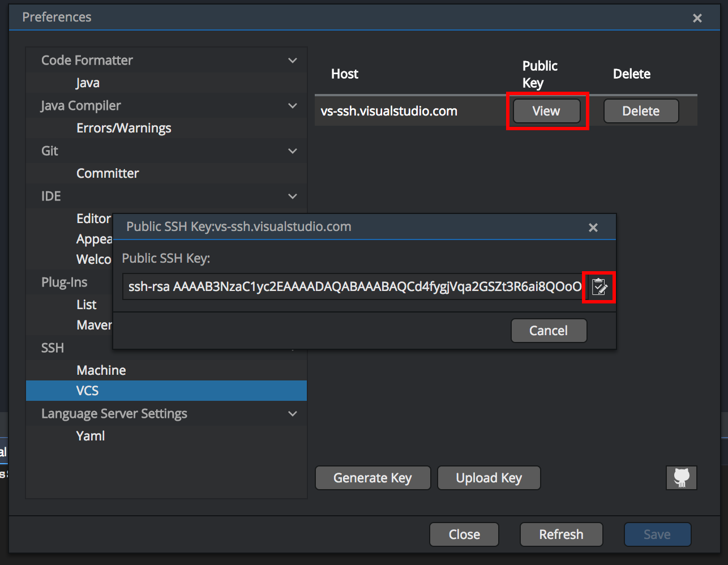The height and width of the screenshot is (565, 728).
Task: Select the highlighted VCS entry
Action: click(x=166, y=391)
